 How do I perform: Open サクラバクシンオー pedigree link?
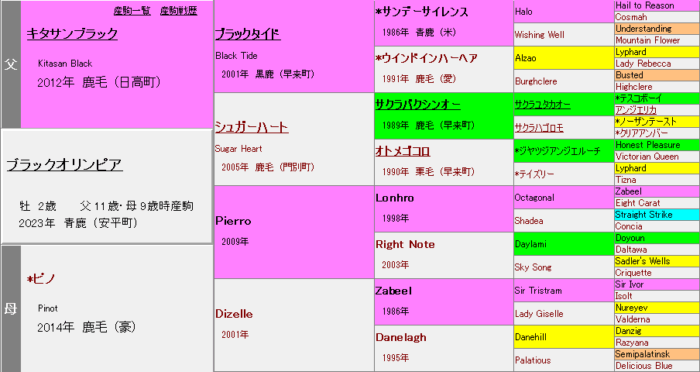click(418, 104)
